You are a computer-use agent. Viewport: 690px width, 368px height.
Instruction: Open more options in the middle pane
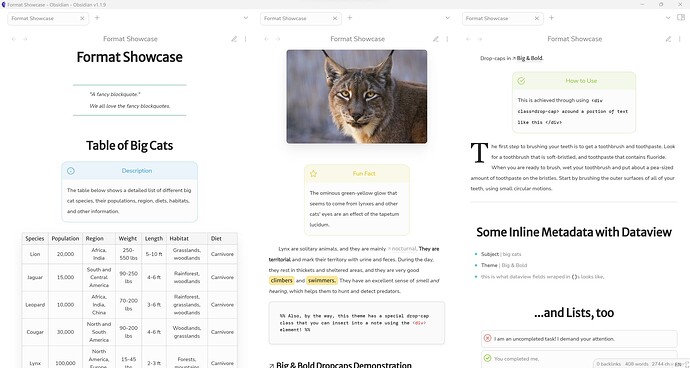[447, 39]
